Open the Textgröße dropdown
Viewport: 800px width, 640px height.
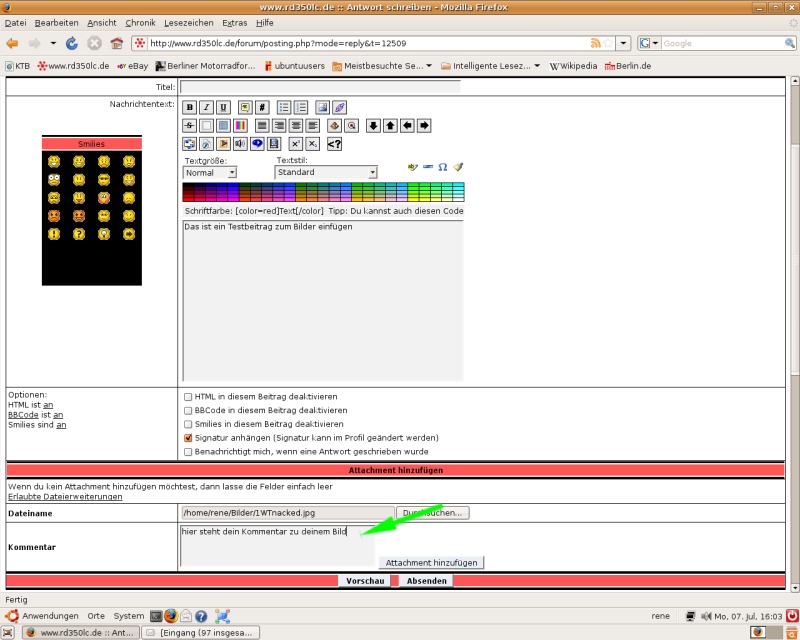click(x=210, y=173)
